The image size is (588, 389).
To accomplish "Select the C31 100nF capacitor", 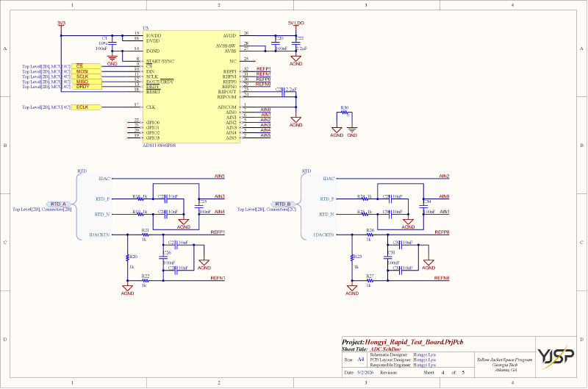I will (388, 257).
